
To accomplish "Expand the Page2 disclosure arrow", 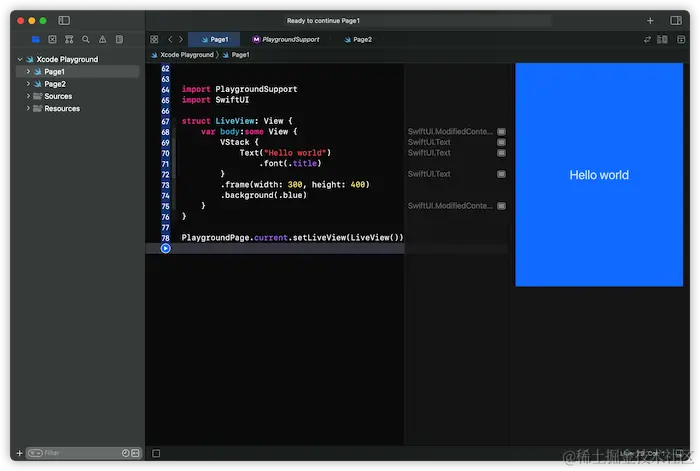I will click(x=28, y=83).
